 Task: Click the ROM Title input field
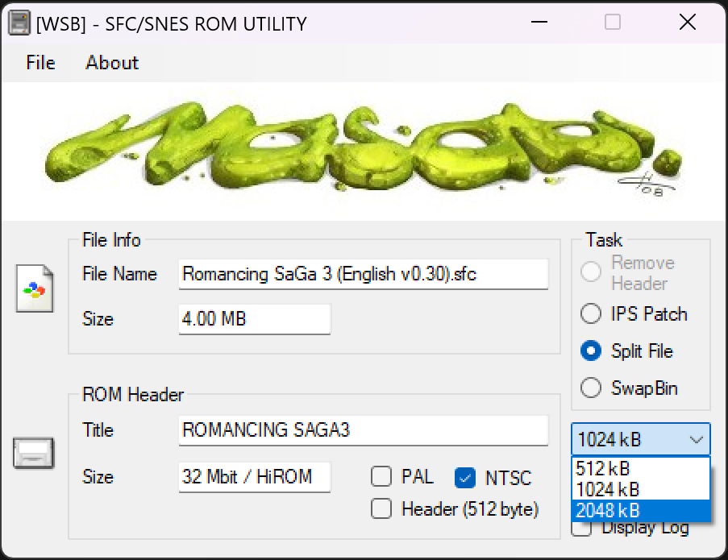363,430
